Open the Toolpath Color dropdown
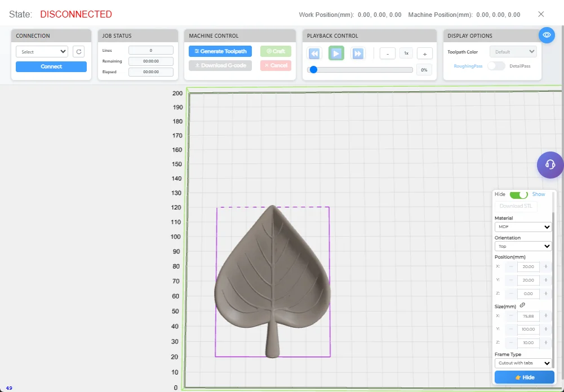The width and height of the screenshot is (564, 392). (x=513, y=52)
